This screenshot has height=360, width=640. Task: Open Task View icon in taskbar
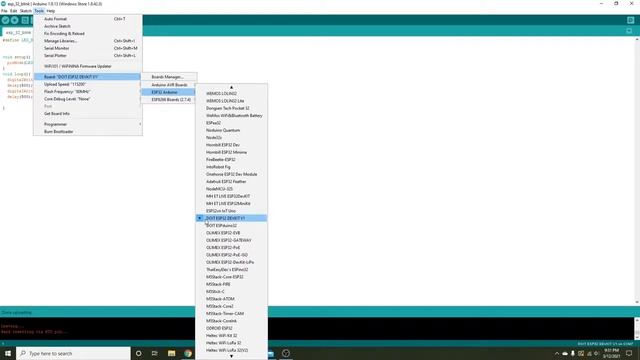click(x=155, y=353)
